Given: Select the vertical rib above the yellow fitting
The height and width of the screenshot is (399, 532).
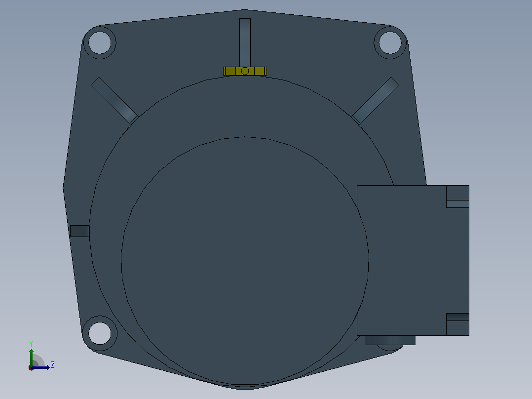Looking at the screenshot, I should click(245, 42).
